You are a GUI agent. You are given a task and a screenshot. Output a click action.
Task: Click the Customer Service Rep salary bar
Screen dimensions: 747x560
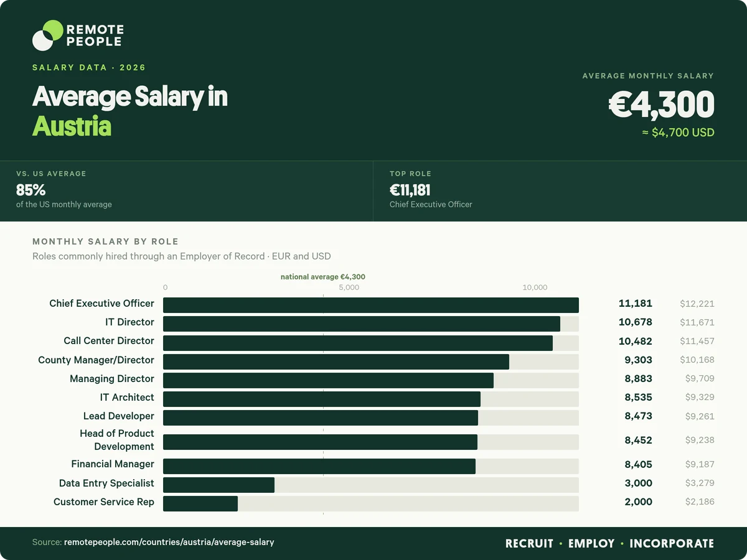pos(200,503)
